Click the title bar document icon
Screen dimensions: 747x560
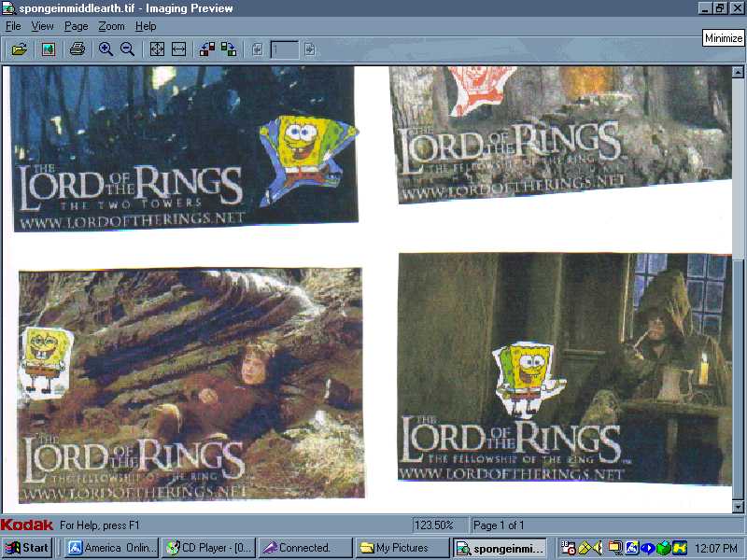pyautogui.click(x=9, y=8)
